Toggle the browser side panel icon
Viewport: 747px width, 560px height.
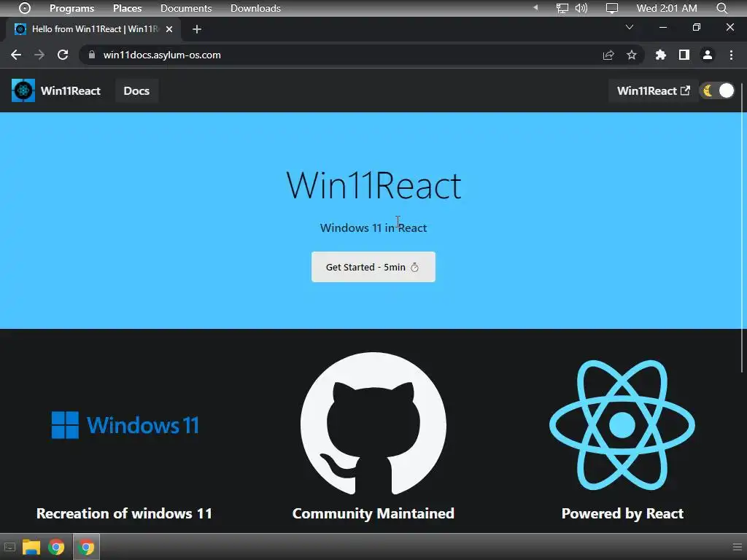(684, 55)
